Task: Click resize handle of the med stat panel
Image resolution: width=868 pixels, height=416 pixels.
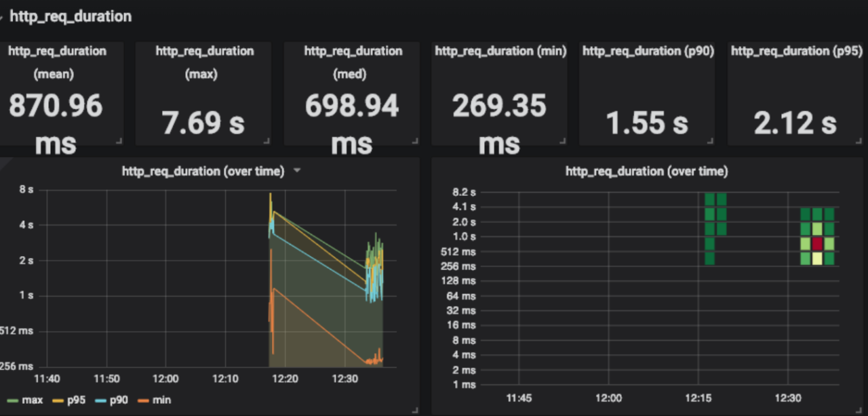Action: (x=415, y=140)
